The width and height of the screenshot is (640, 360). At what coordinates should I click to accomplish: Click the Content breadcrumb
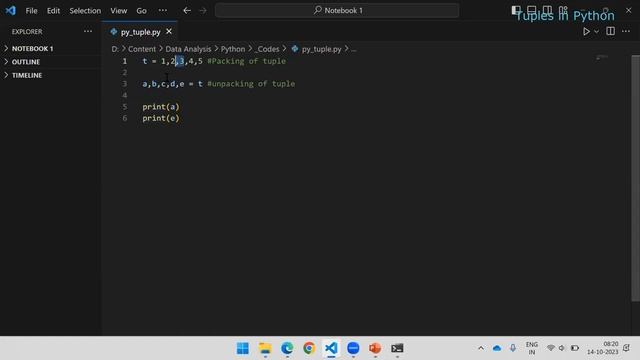pyautogui.click(x=142, y=49)
